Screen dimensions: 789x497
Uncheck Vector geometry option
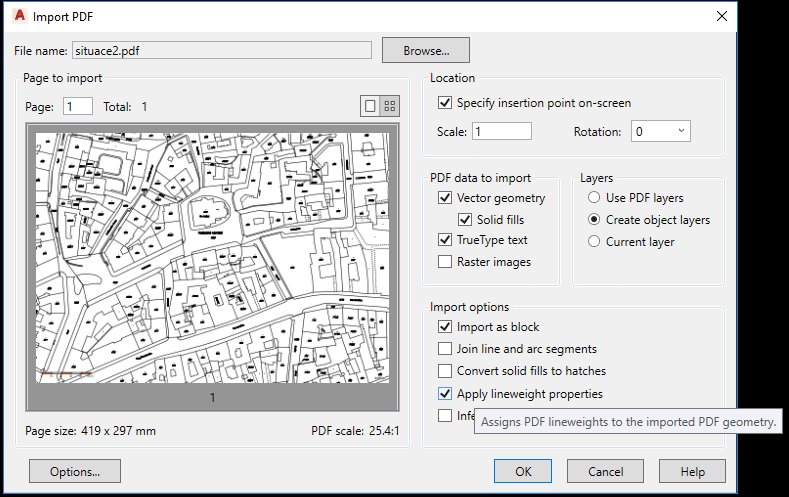tap(445, 198)
